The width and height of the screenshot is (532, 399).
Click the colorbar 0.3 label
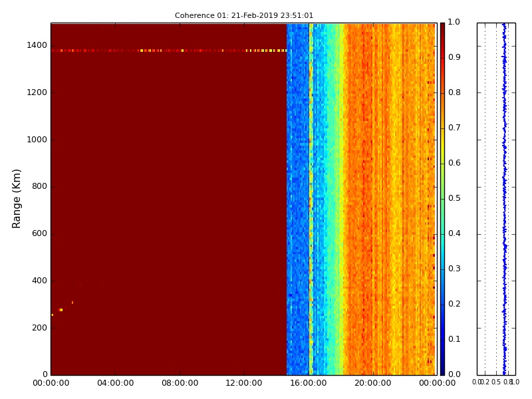pyautogui.click(x=454, y=269)
